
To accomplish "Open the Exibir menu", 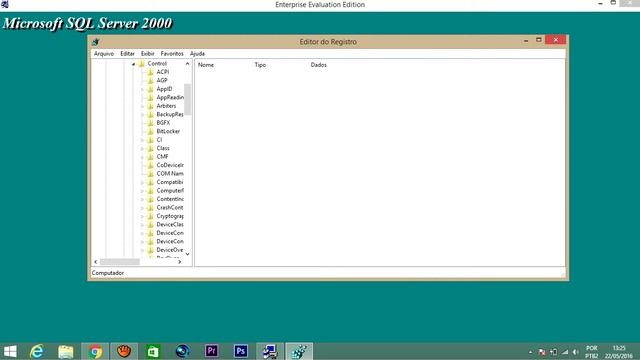I will click(147, 53).
